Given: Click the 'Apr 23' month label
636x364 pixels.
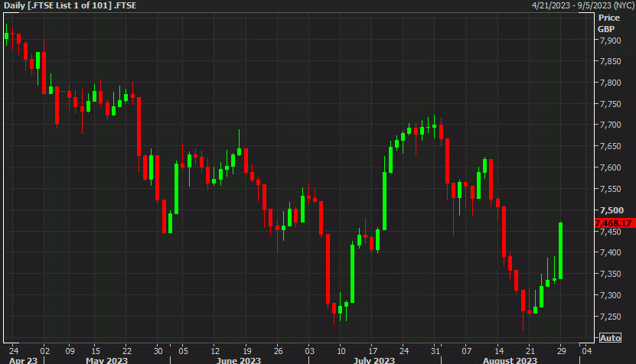Looking at the screenshot, I should (x=23, y=360).
